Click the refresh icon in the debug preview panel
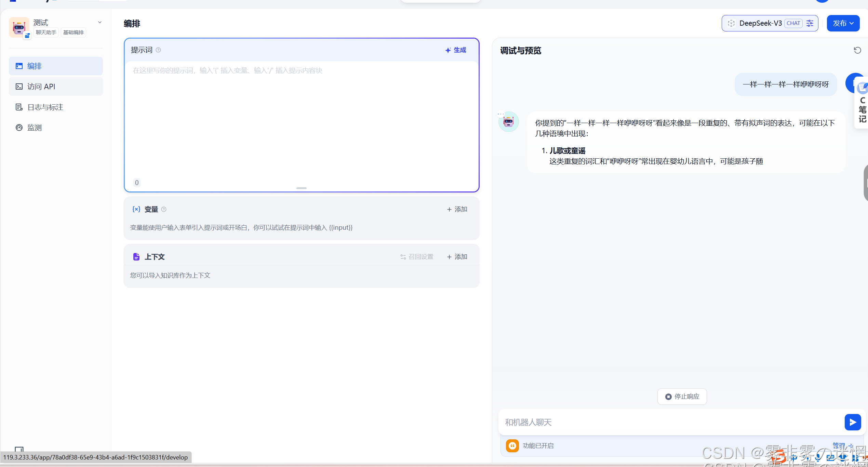 [x=857, y=51]
